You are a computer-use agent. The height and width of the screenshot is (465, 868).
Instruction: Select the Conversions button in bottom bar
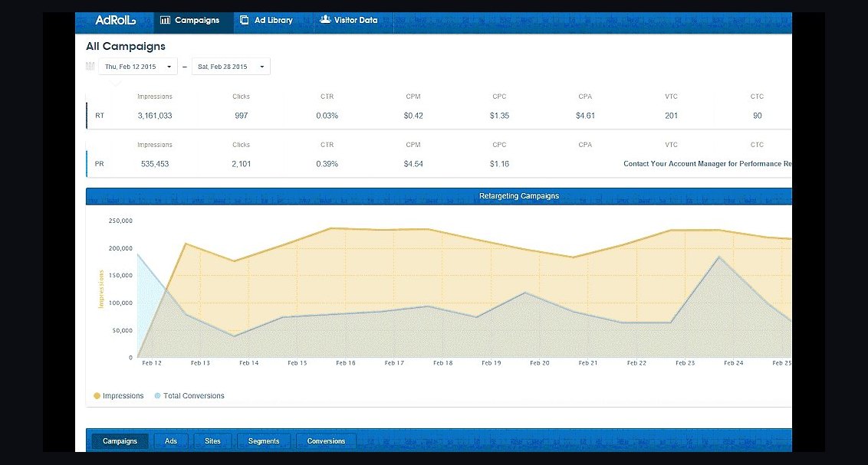(x=326, y=441)
